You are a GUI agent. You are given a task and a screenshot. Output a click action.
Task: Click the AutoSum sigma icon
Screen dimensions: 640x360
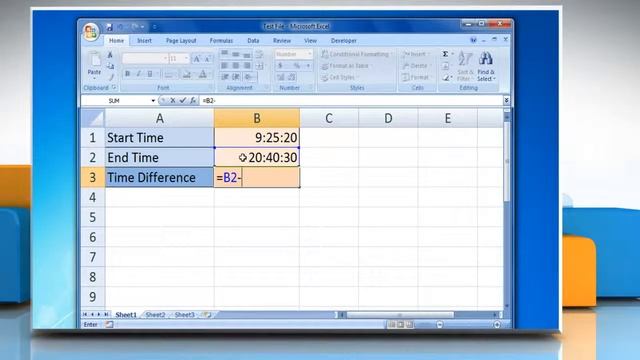point(445,54)
